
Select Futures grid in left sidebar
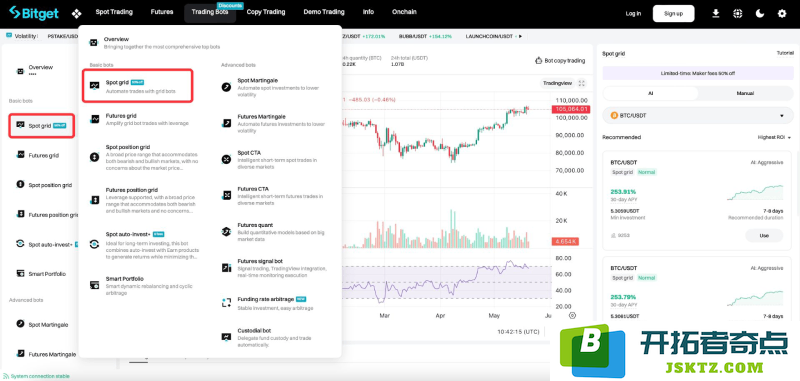click(x=43, y=155)
